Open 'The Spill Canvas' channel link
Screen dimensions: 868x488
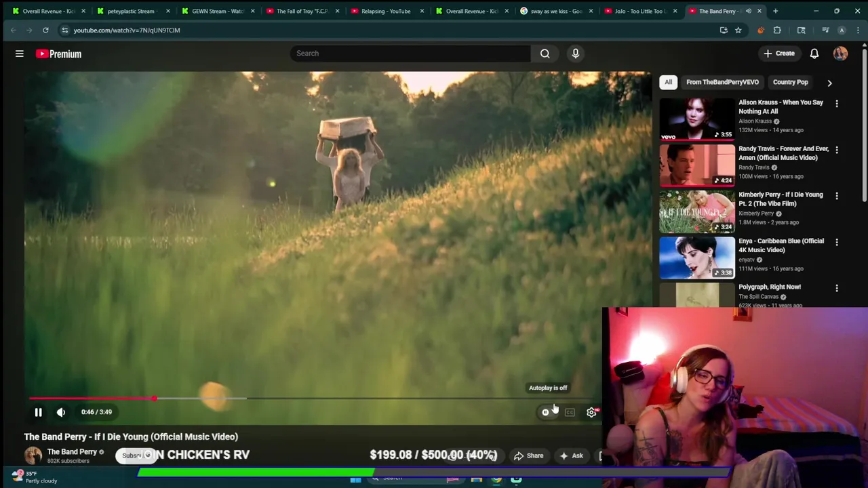pyautogui.click(x=758, y=297)
